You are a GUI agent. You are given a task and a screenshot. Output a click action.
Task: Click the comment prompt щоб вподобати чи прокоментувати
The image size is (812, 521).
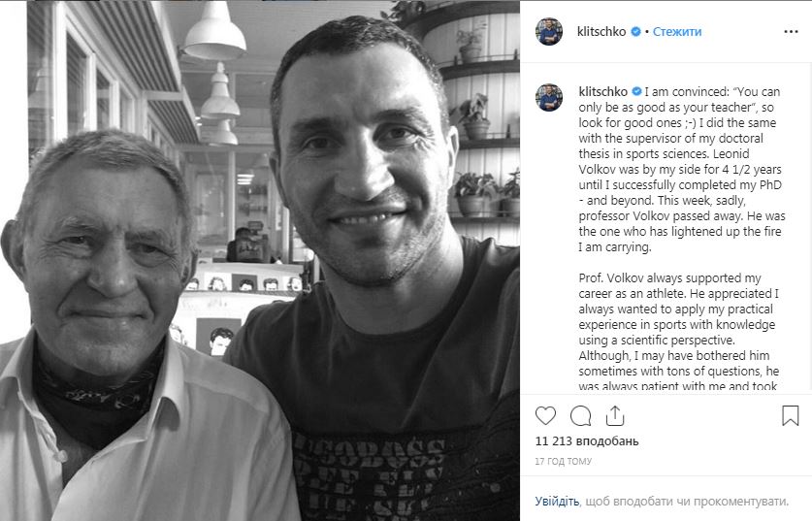point(687,502)
